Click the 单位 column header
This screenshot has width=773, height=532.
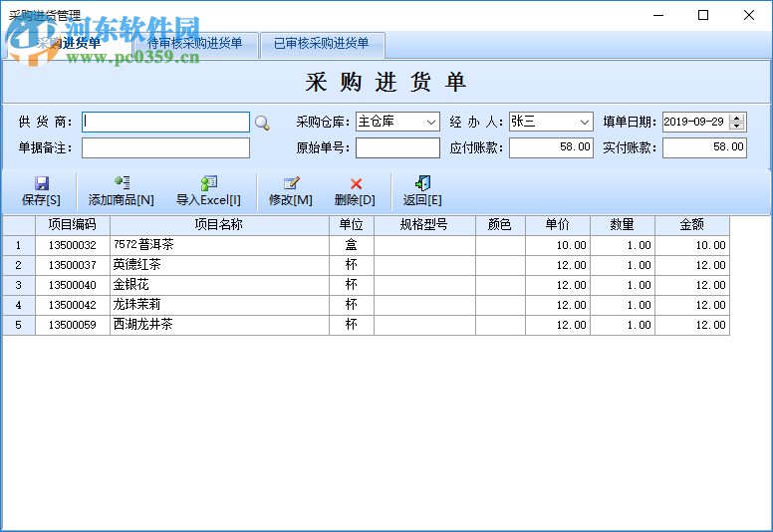tap(352, 225)
